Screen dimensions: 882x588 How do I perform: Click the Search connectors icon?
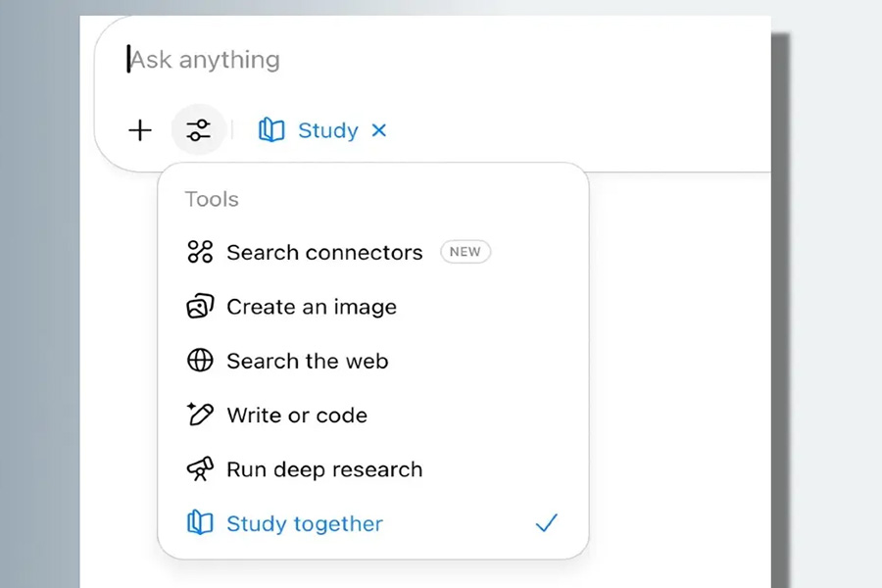[200, 253]
